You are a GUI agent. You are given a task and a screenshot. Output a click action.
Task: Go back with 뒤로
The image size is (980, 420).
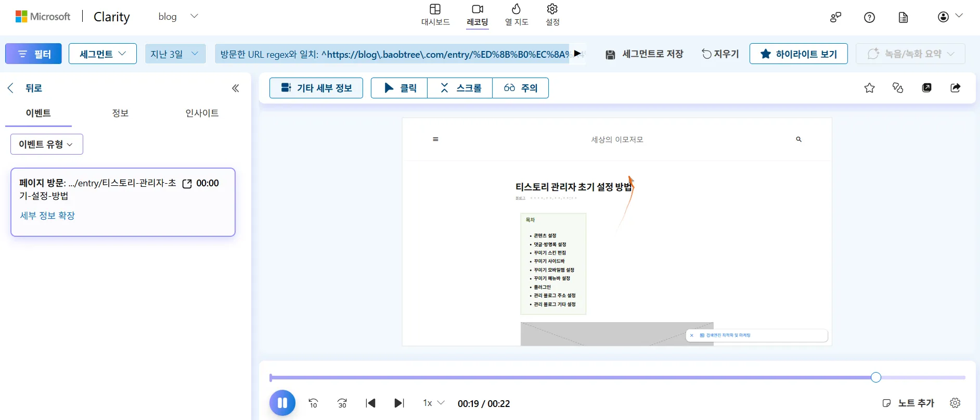[24, 88]
